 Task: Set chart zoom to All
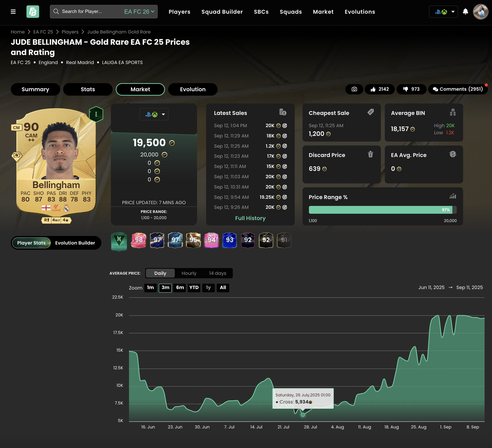point(223,288)
